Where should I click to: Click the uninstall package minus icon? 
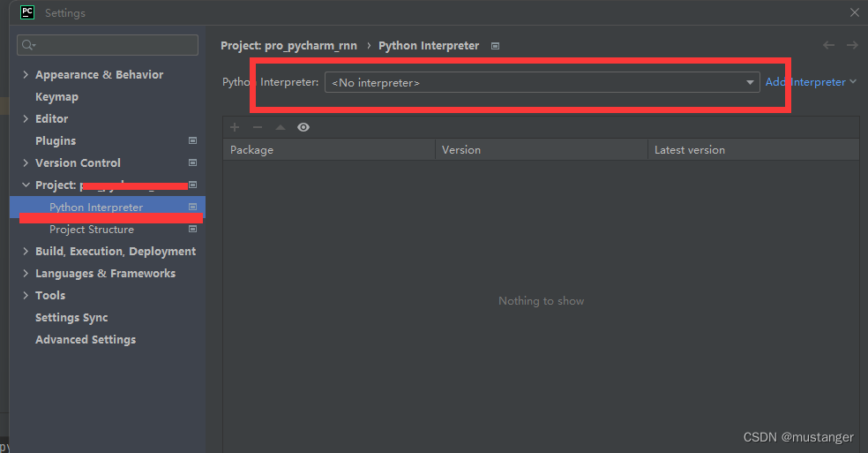pos(258,127)
